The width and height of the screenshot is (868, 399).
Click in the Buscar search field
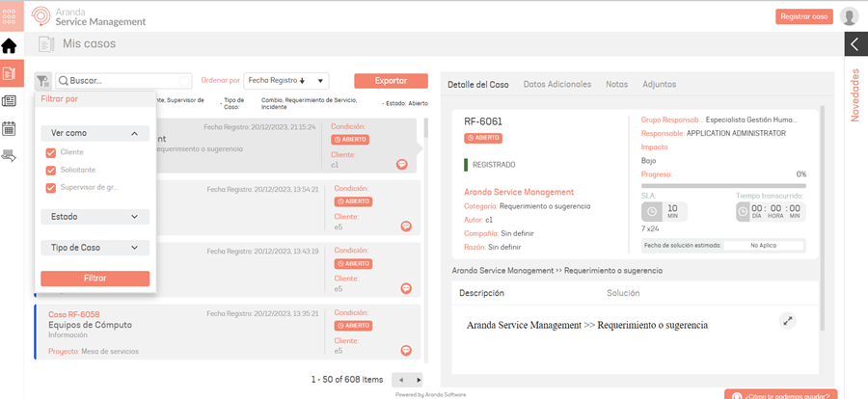coord(124,81)
